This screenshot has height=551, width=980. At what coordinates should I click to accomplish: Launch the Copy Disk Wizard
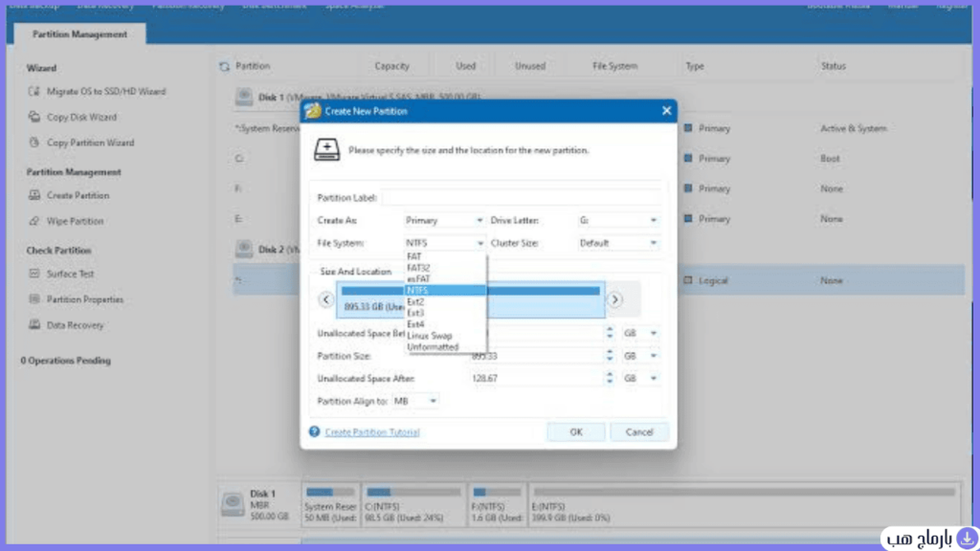[73, 117]
